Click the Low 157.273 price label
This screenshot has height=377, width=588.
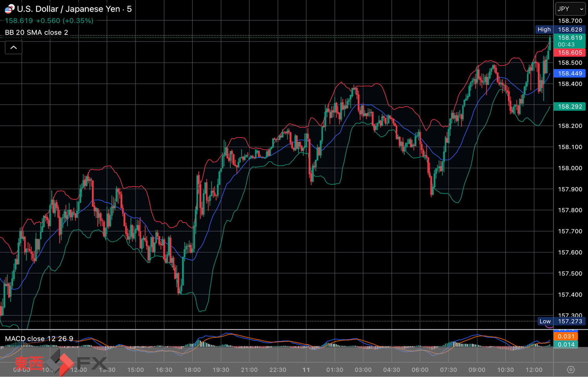pos(561,321)
